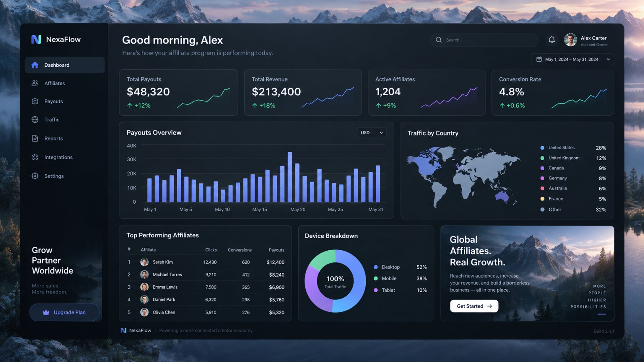This screenshot has width=644, height=362.
Task: Click the calendar icon in date range
Action: pyautogui.click(x=539, y=59)
